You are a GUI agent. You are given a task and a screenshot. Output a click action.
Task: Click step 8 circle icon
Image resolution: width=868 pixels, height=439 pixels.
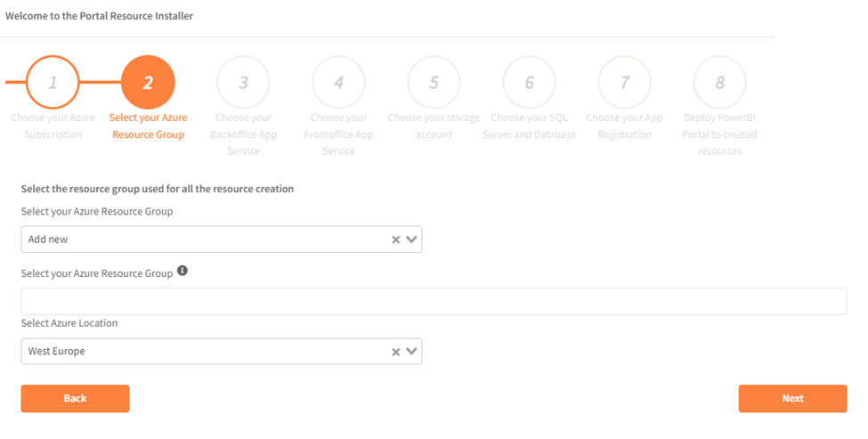pyautogui.click(x=719, y=83)
